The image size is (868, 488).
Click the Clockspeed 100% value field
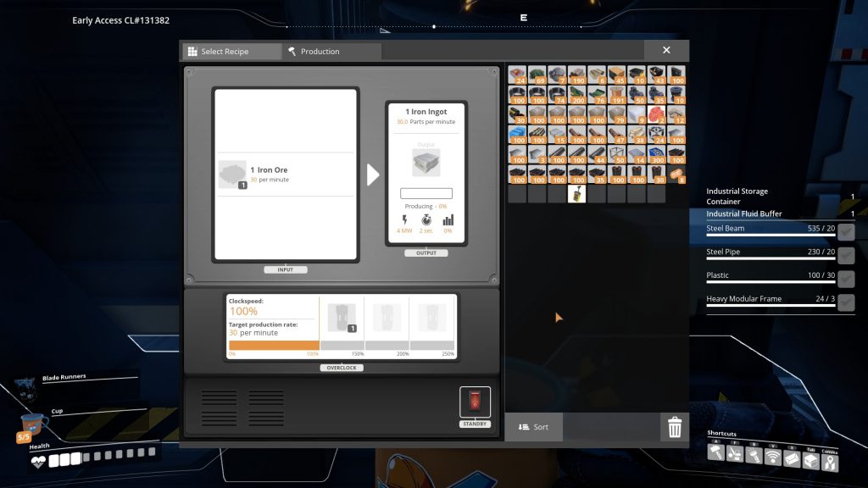(245, 312)
